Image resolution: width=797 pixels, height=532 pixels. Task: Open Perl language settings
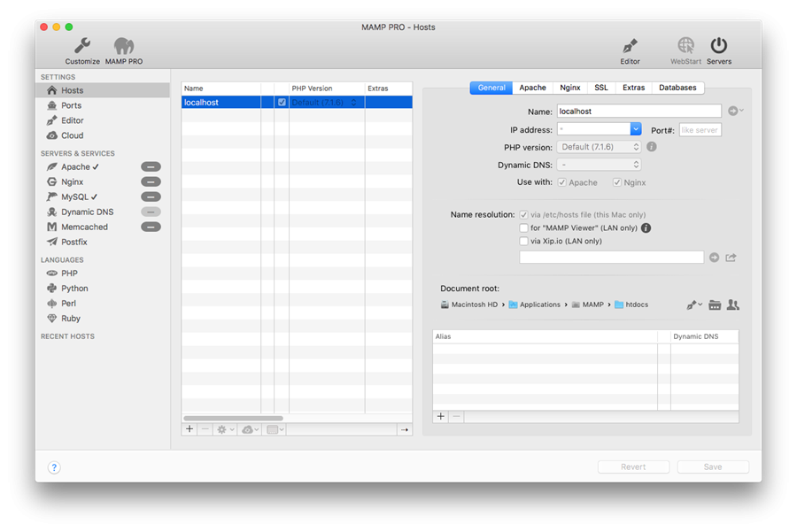click(68, 304)
